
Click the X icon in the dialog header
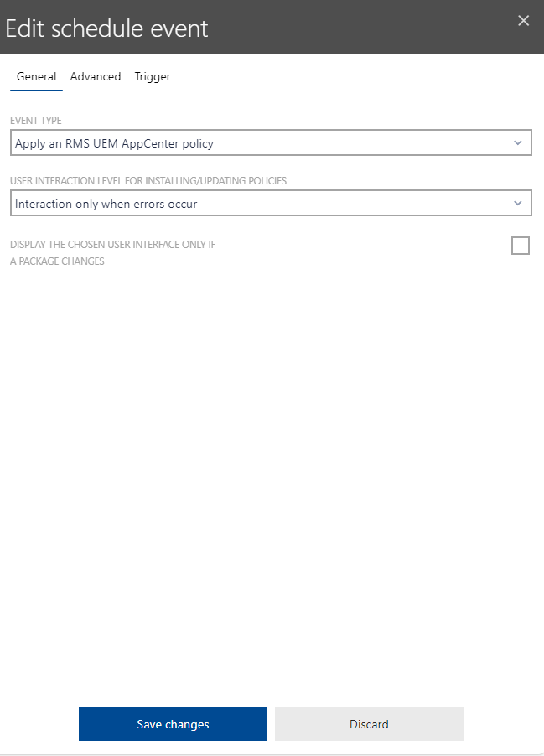pyautogui.click(x=523, y=20)
